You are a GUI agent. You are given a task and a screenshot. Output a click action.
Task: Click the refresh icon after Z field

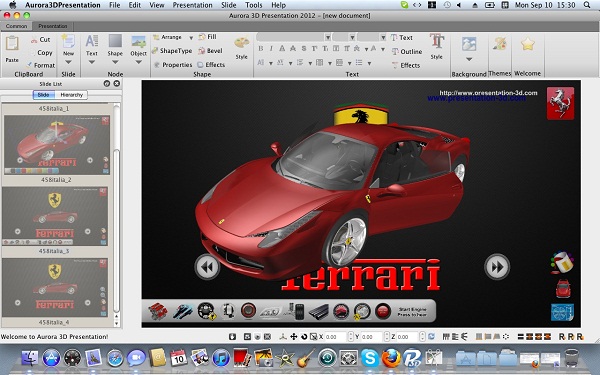[431, 336]
